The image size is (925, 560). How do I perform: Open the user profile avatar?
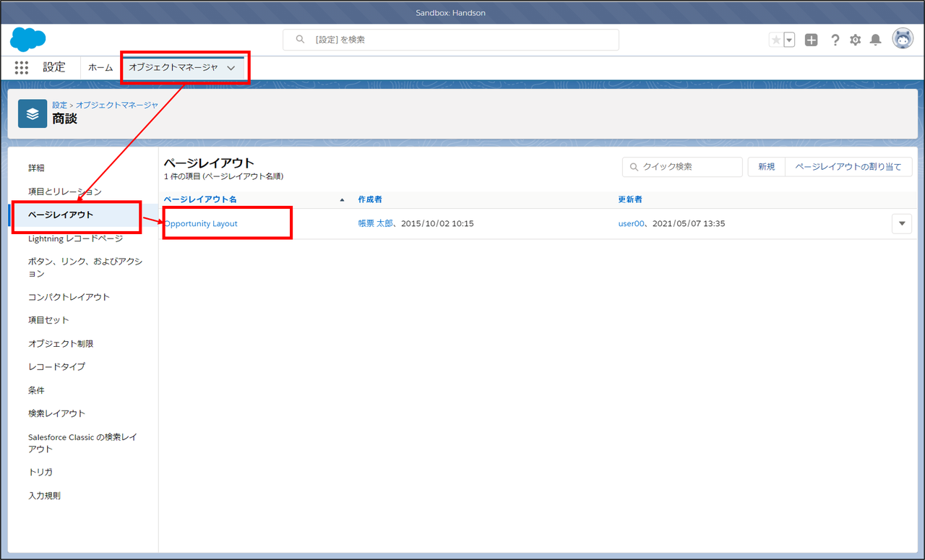coord(903,39)
